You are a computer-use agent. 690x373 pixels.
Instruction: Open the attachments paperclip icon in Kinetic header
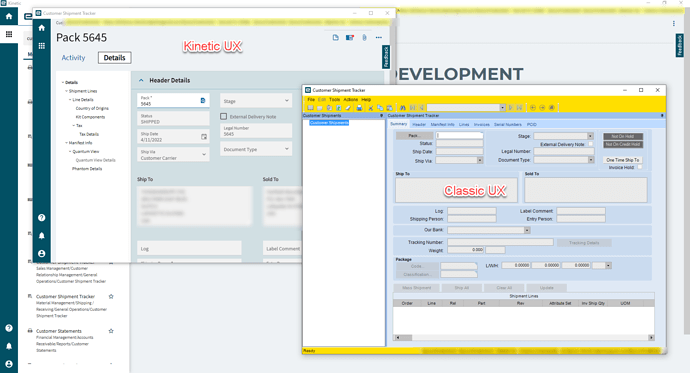point(364,38)
